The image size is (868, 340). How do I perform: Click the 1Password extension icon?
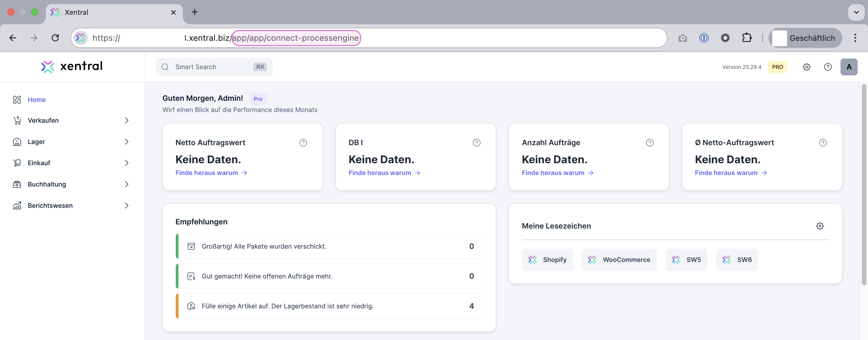point(703,38)
